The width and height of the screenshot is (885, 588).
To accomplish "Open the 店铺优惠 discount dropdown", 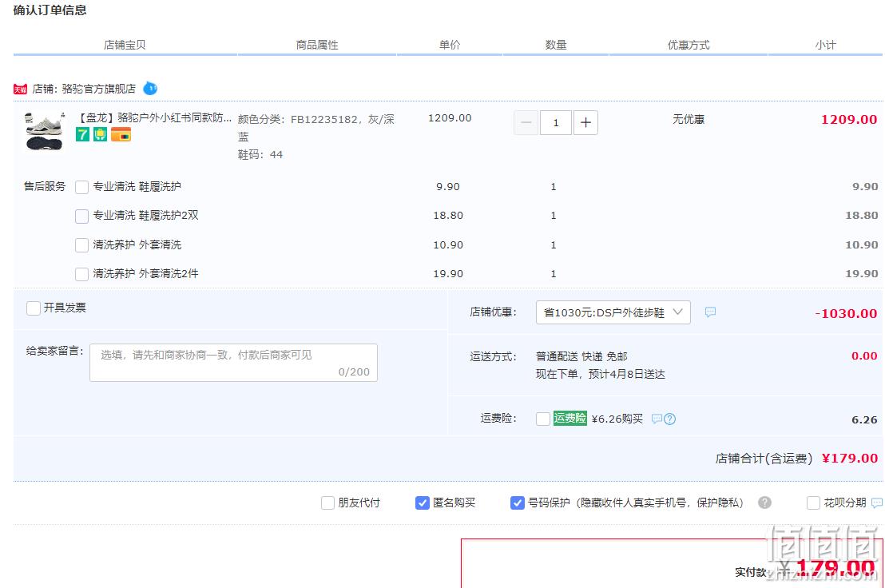I will pyautogui.click(x=613, y=312).
